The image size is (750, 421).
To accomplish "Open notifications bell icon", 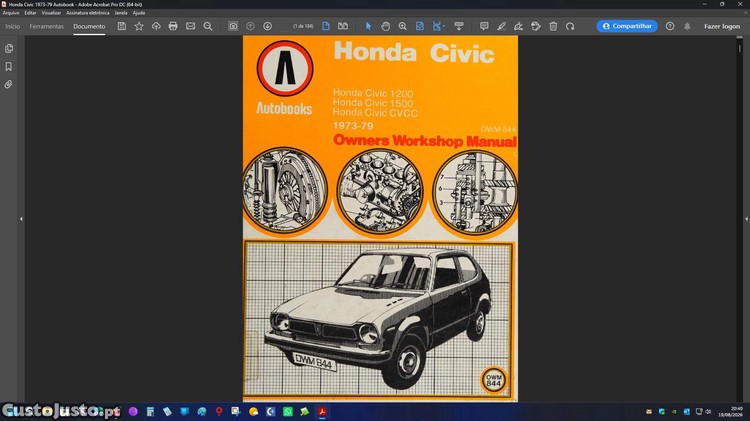I will coord(687,26).
